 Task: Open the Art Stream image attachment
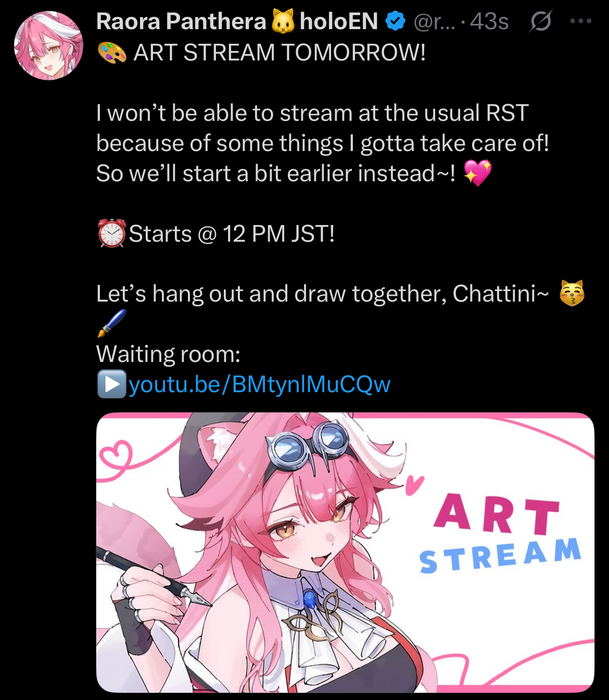click(x=345, y=552)
